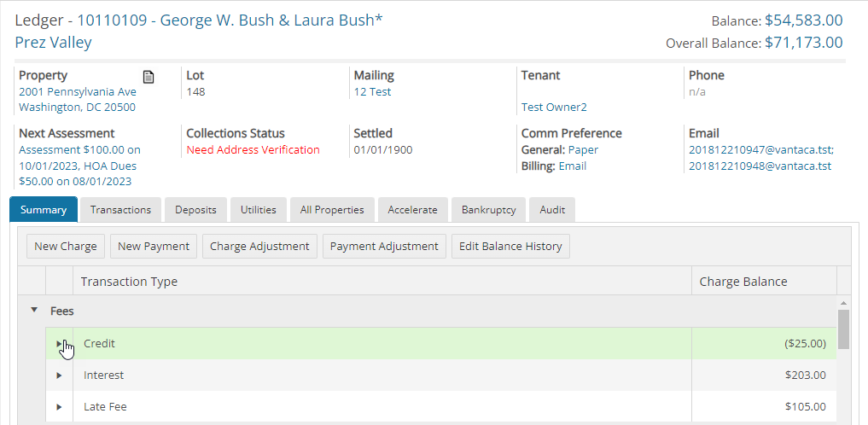This screenshot has width=868, height=425.
Task: View the Audit tab
Action: pos(552,210)
